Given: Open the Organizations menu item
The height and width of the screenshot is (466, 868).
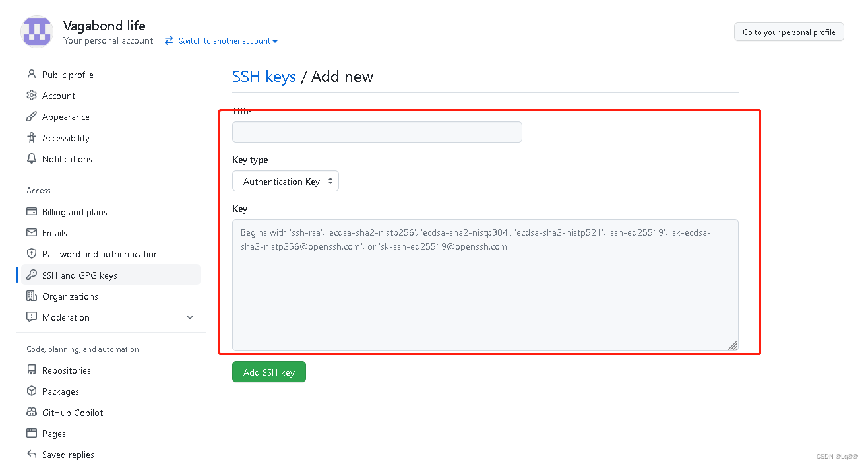Looking at the screenshot, I should pyautogui.click(x=70, y=296).
